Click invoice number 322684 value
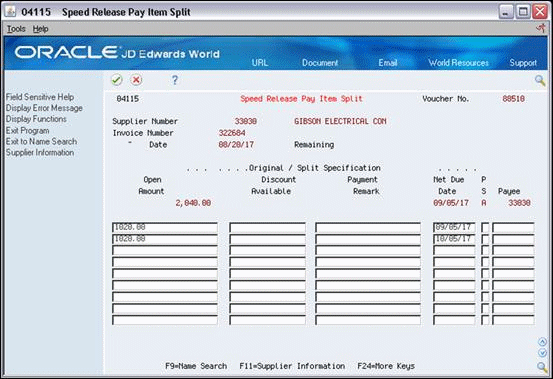Viewport: 553px width, 379px height. click(232, 133)
